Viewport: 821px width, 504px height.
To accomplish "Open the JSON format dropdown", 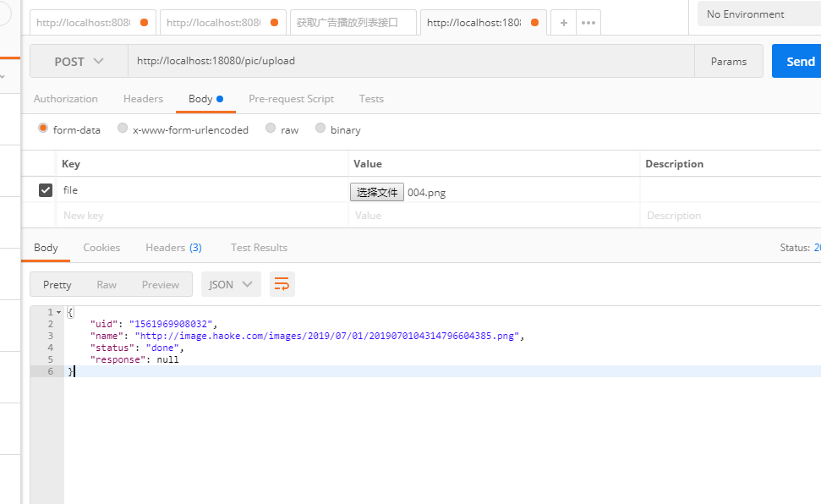I will [x=231, y=284].
